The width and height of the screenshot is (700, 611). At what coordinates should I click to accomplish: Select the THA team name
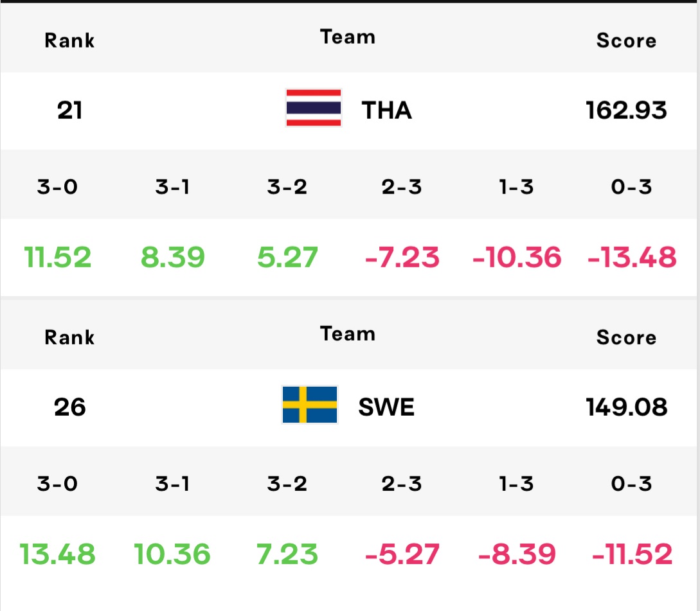[x=386, y=111]
